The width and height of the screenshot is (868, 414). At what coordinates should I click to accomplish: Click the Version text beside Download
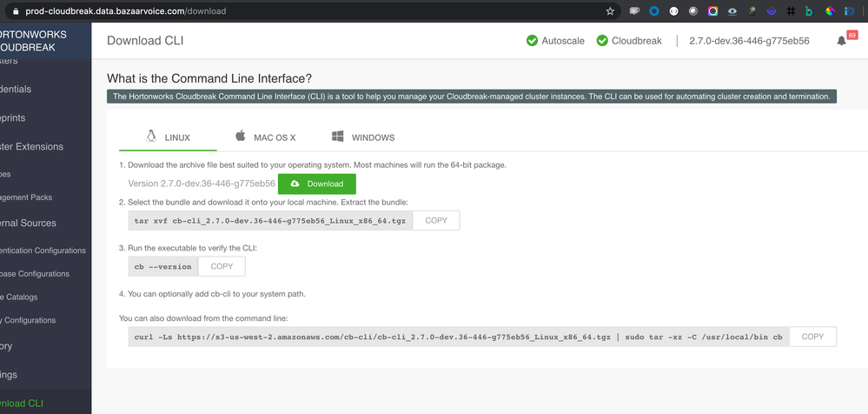202,184
